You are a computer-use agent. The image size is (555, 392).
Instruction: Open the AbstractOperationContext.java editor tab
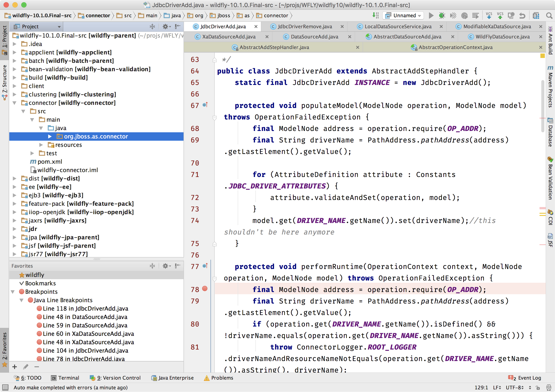pos(455,47)
